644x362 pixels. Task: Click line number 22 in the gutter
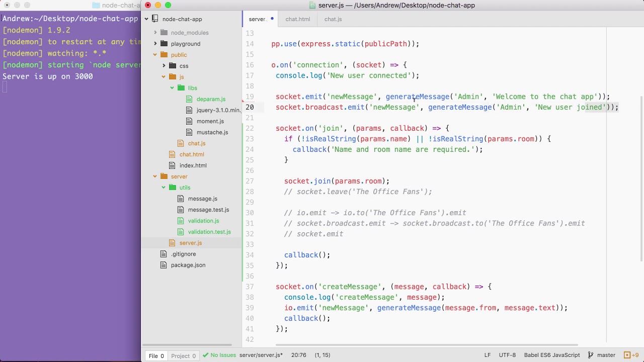tap(250, 128)
